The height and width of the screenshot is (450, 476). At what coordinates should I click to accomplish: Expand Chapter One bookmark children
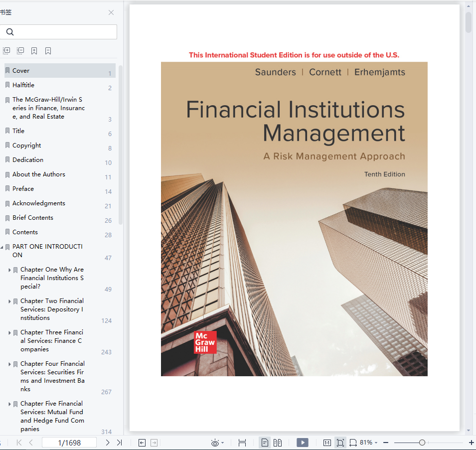(x=9, y=270)
